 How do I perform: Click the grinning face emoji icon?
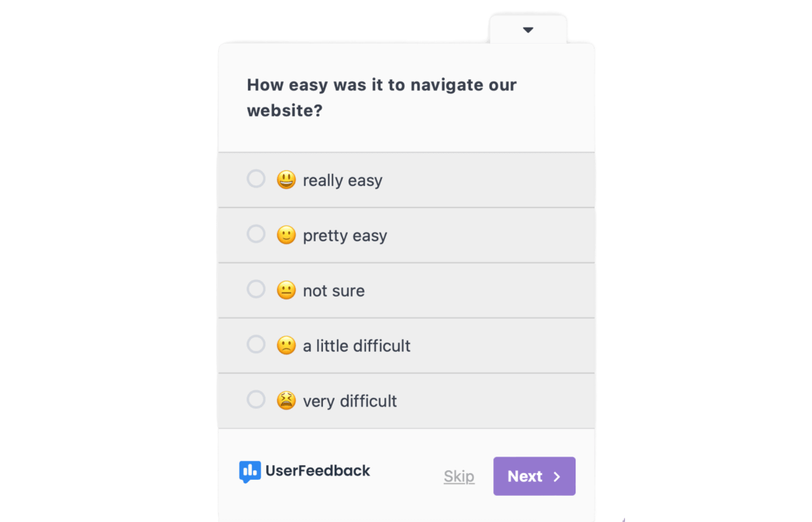click(x=286, y=180)
